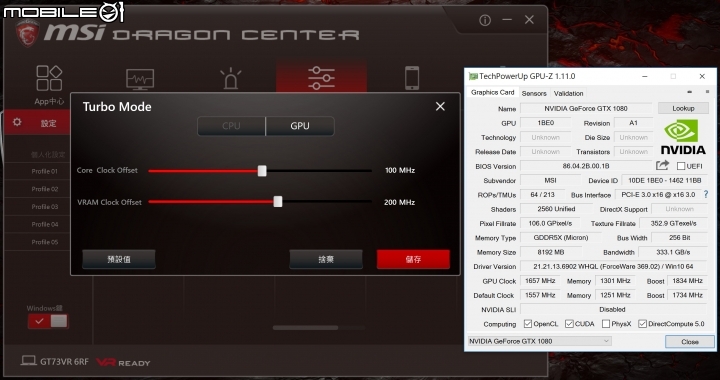Click the GPU-Z screenshot camera icon

(690, 92)
